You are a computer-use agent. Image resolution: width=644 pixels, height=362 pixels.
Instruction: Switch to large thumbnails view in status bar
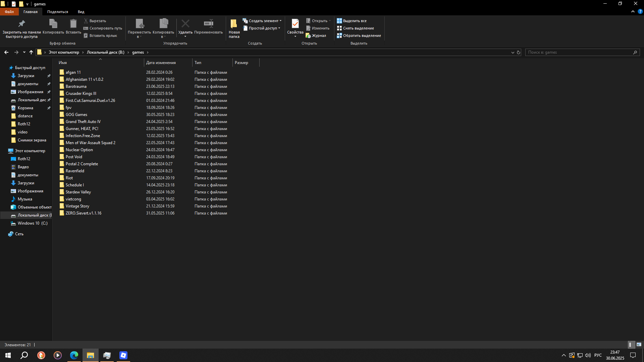pos(639,345)
